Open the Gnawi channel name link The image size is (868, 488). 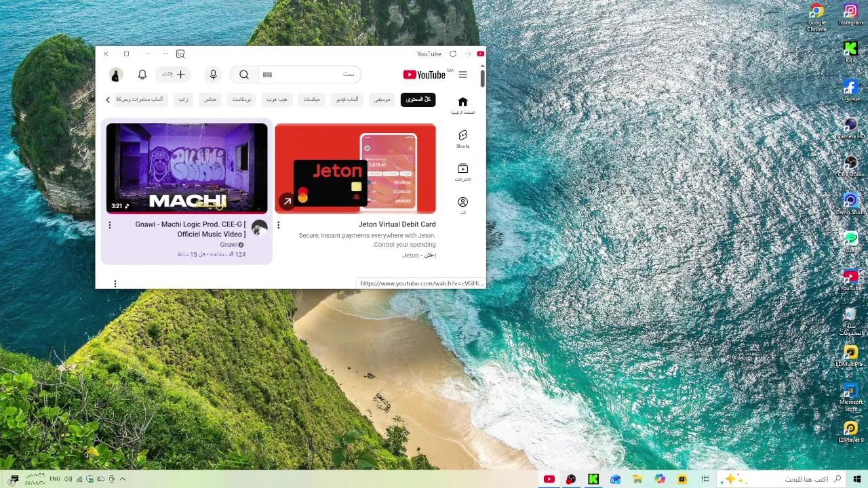pos(229,245)
